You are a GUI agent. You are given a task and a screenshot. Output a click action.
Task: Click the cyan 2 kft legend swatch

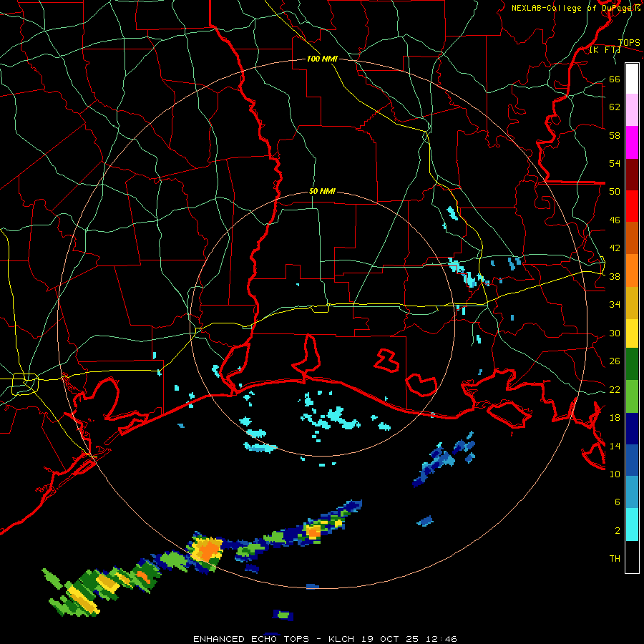(632, 525)
